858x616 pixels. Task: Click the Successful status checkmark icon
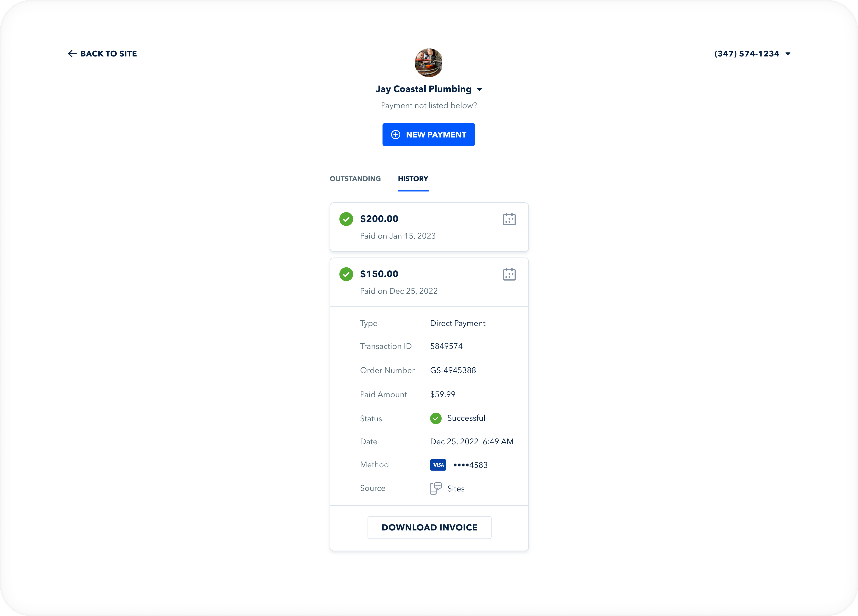(x=436, y=418)
